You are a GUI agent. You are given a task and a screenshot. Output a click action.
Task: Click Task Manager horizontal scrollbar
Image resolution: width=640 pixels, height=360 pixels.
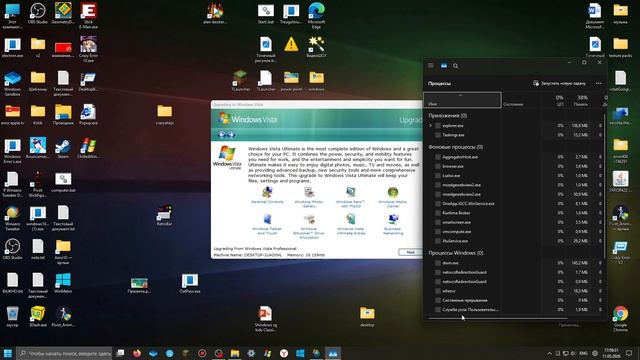(498, 318)
